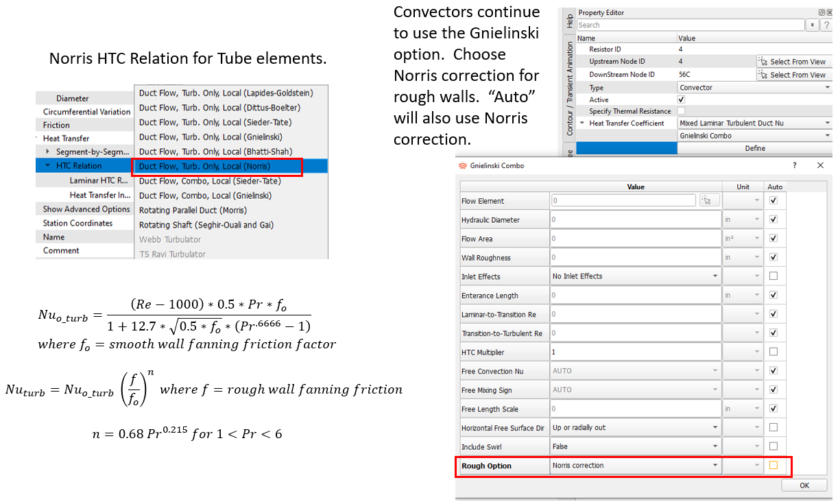840x504 pixels.
Task: Click the HTC Multiplier value field
Action: (x=636, y=352)
